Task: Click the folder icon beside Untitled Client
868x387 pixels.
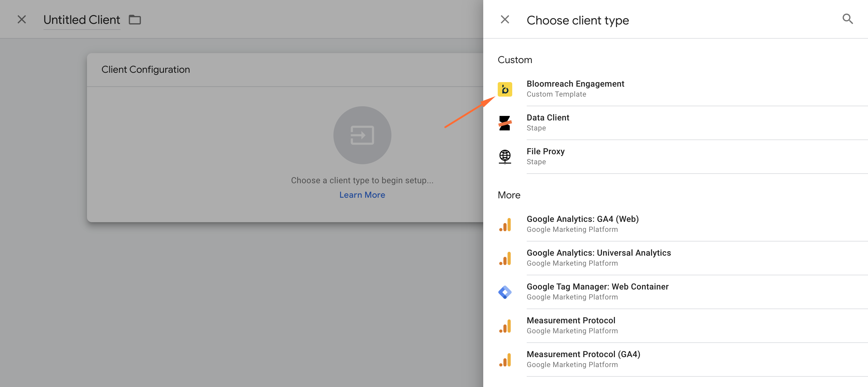Action: [135, 20]
